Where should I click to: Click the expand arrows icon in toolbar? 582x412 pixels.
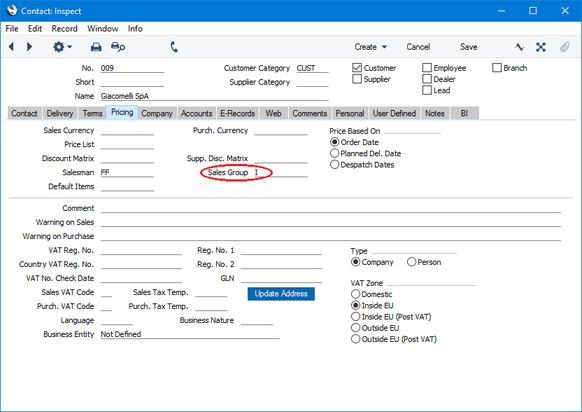(541, 47)
